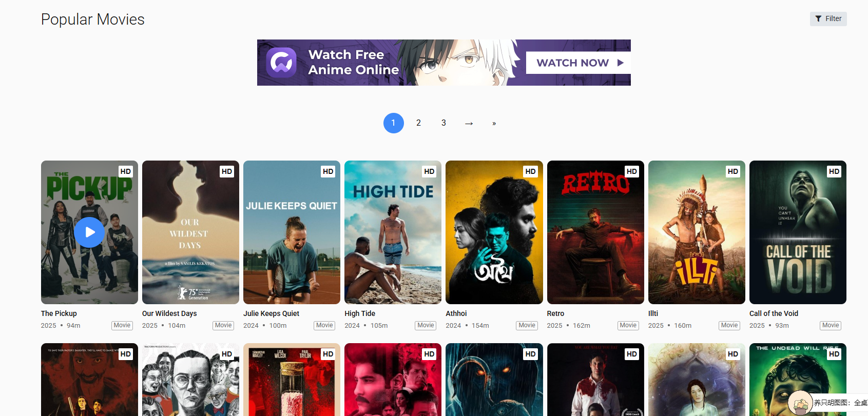Click the anime app logo in banner
Viewport: 868px width, 416px height.
[281, 63]
